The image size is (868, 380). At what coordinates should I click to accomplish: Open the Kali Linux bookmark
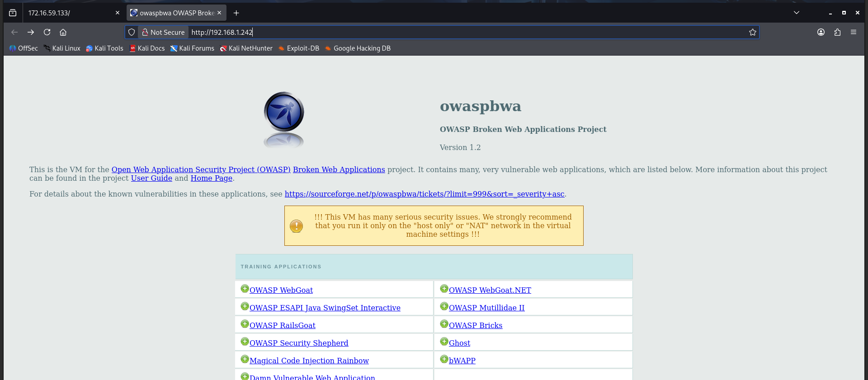[62, 48]
